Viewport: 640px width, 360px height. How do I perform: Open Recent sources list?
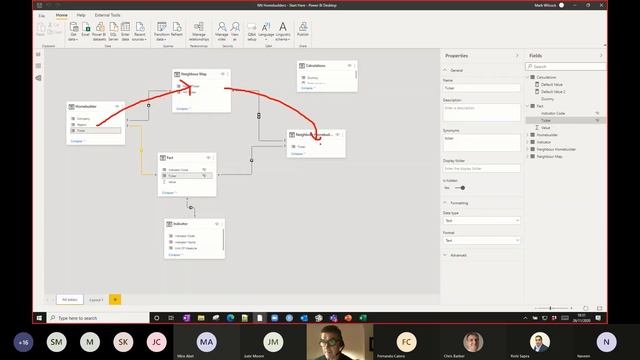click(x=140, y=31)
